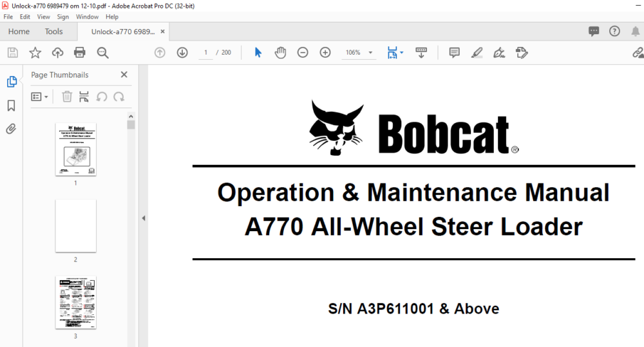Select page 1 thumbnail
644x347 pixels.
(x=76, y=149)
